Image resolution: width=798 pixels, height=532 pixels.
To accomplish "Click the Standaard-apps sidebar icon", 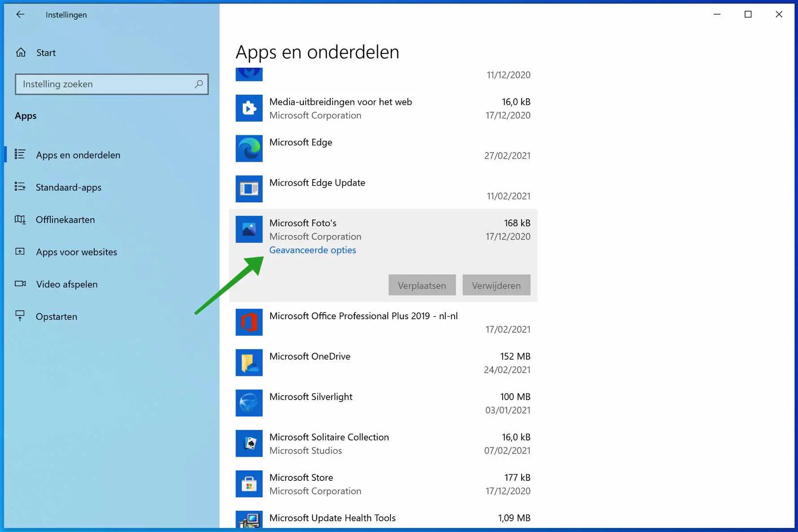I will (x=20, y=187).
